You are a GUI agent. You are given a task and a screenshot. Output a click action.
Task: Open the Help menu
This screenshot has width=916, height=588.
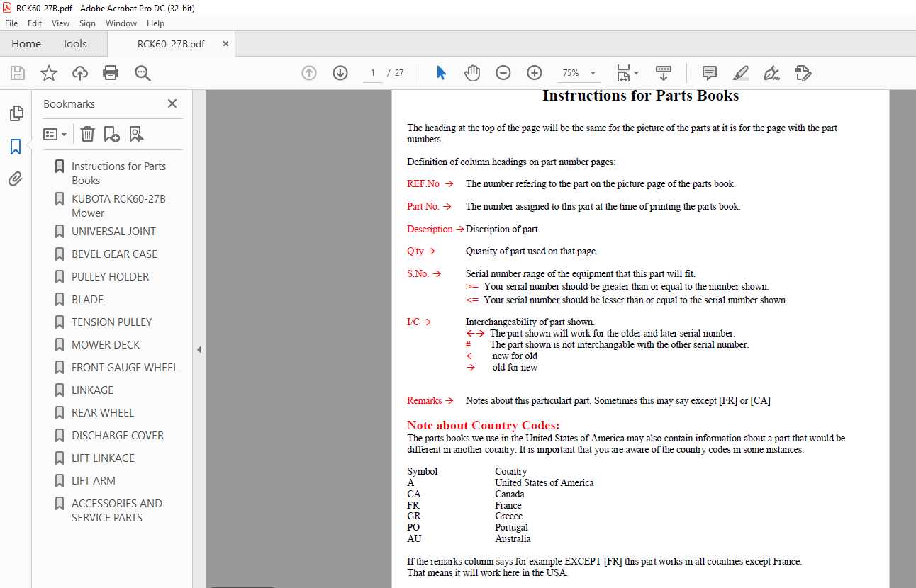point(155,23)
